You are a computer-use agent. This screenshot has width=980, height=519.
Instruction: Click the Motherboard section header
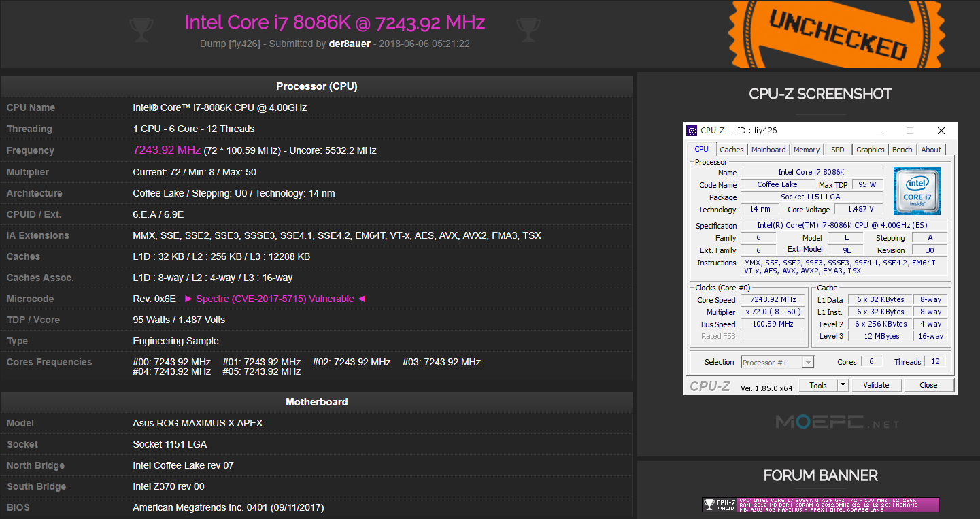[317, 402]
